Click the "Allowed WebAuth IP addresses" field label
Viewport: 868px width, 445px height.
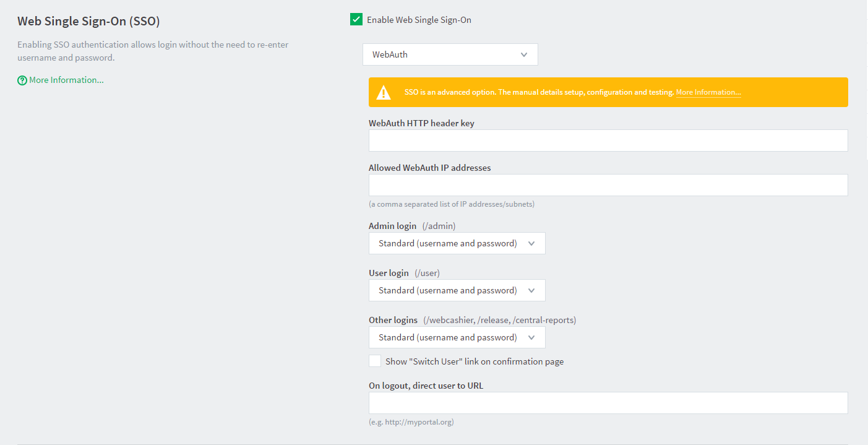tap(429, 168)
